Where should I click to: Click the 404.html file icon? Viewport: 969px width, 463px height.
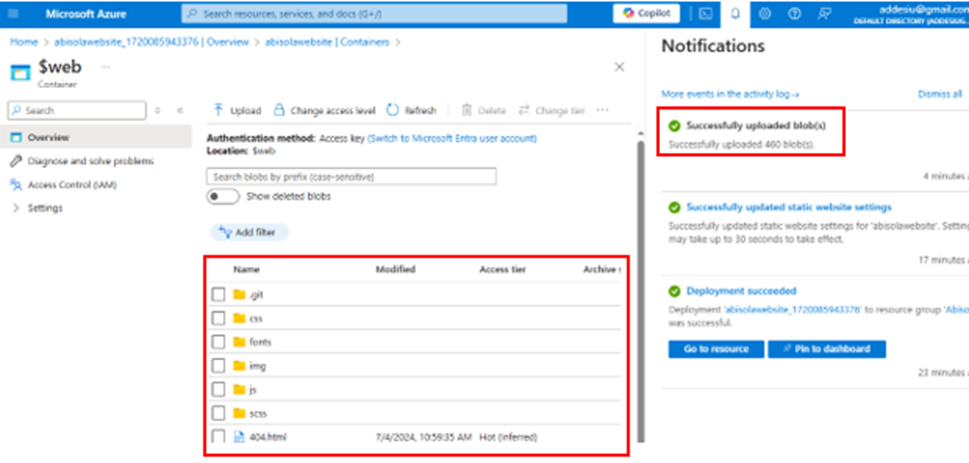pos(239,437)
